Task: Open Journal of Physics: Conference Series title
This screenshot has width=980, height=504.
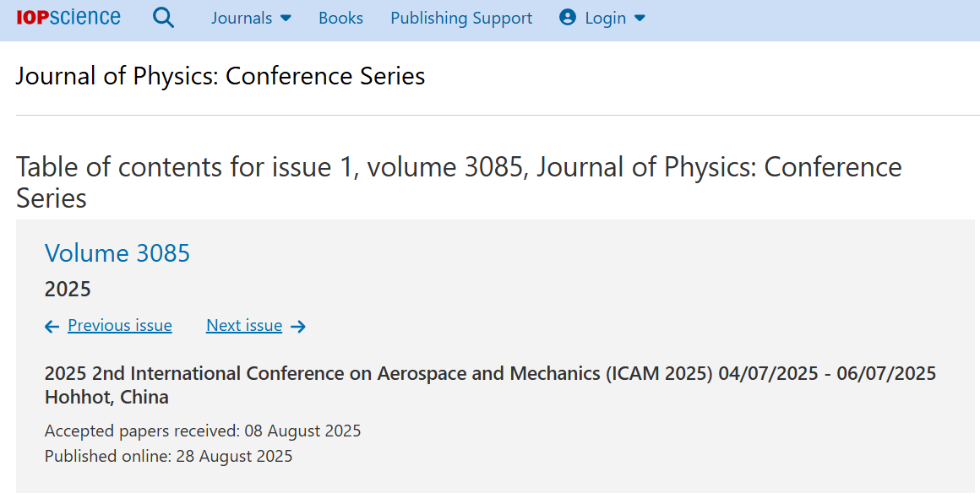Action: (x=220, y=76)
